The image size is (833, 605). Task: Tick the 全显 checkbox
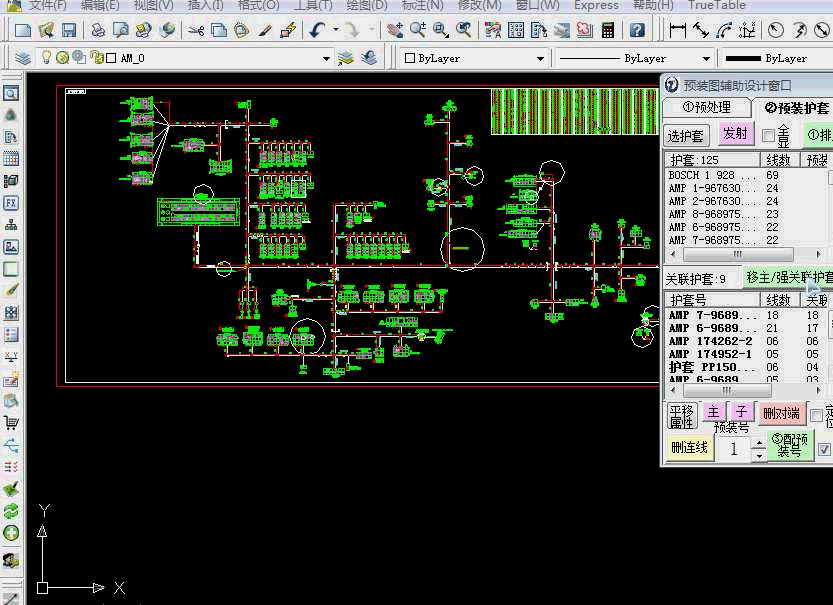[x=769, y=135]
